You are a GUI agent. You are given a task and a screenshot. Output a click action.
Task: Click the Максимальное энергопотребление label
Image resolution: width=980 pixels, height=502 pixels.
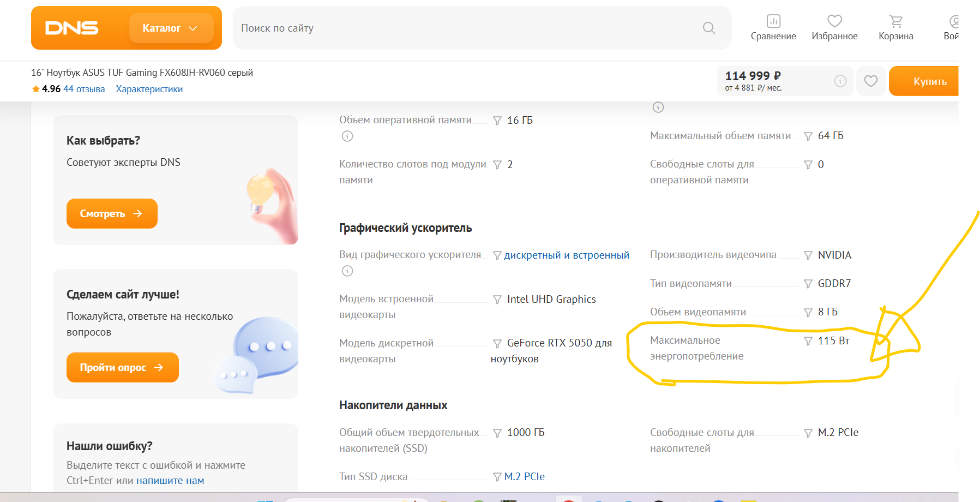click(696, 348)
